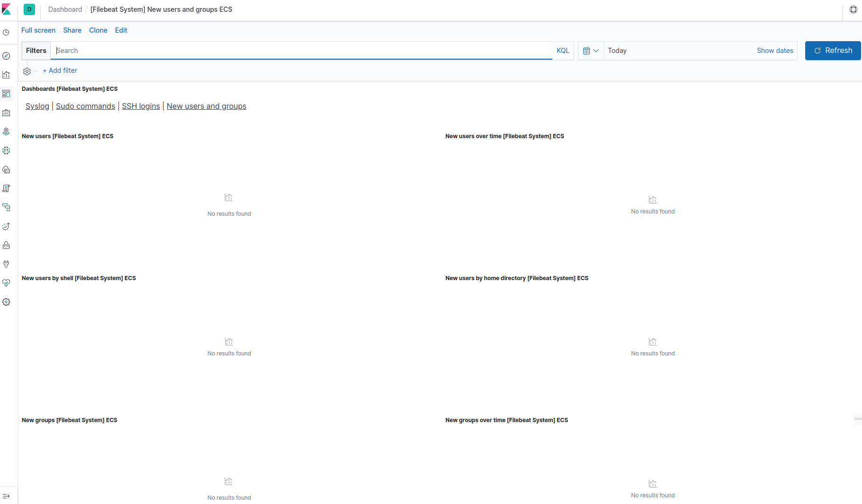Screen dimensions: 862x504
Task: Click 'Dashboards [Filebeat System] ECS' panel title
Action: 70,89
